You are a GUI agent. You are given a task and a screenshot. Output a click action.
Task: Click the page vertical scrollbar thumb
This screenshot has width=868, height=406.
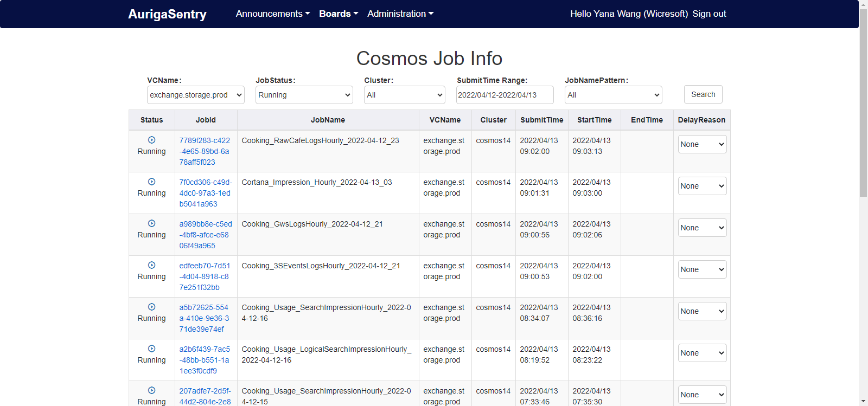point(863,103)
